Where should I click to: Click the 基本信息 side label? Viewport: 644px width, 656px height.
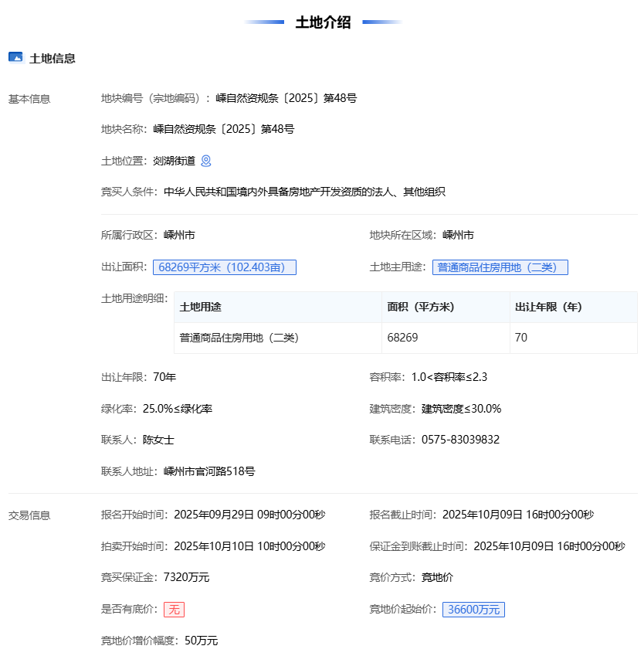tap(29, 99)
